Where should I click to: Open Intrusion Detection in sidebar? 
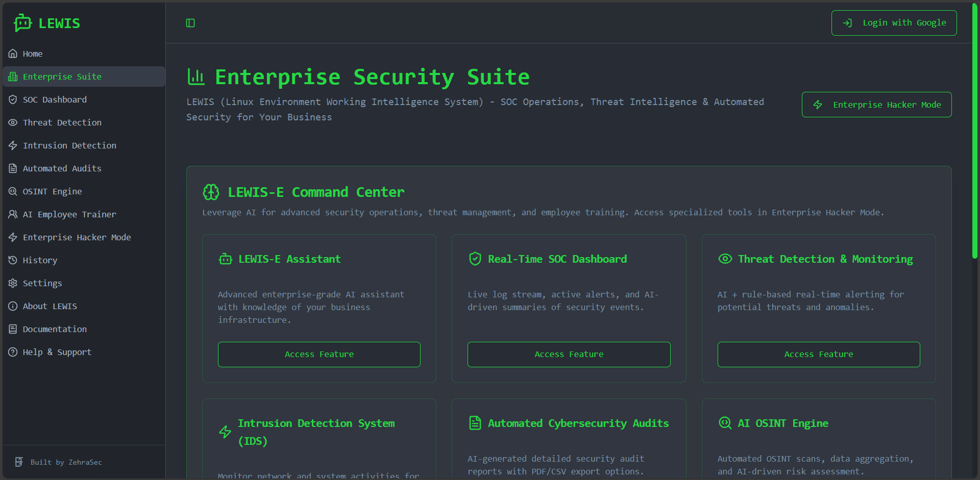(69, 145)
